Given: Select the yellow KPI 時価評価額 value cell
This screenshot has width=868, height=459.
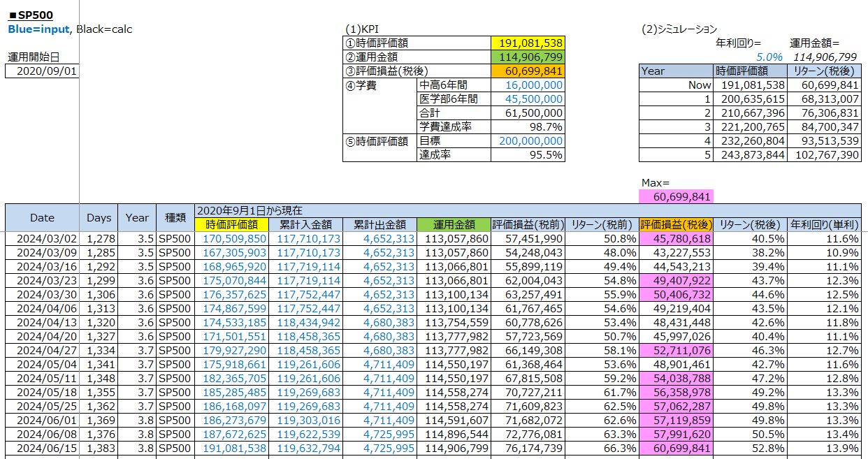Looking at the screenshot, I should tap(527, 43).
